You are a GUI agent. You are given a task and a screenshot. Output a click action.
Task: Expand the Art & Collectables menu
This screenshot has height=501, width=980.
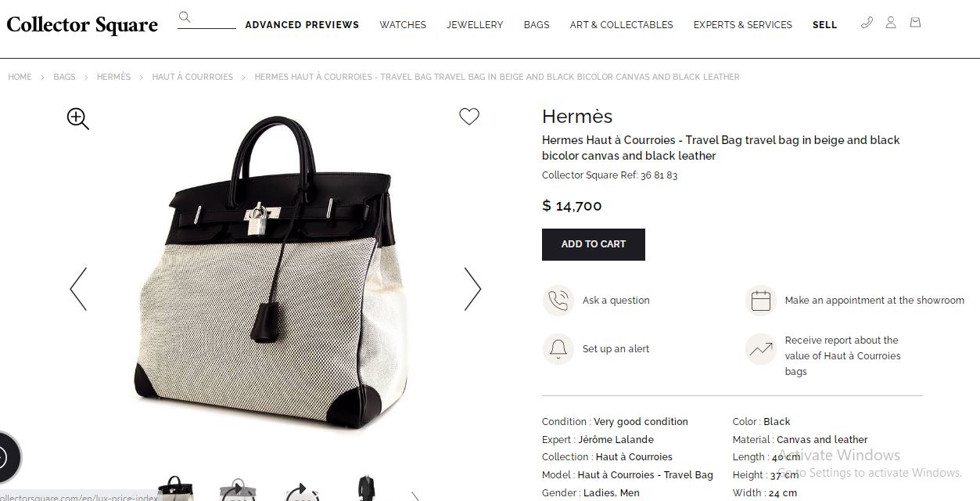coord(622,25)
